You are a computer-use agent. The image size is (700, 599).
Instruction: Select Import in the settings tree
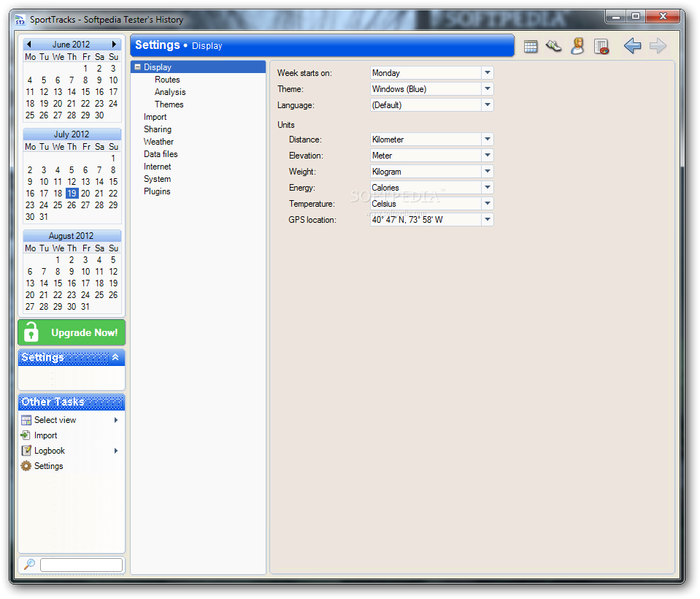click(x=155, y=117)
